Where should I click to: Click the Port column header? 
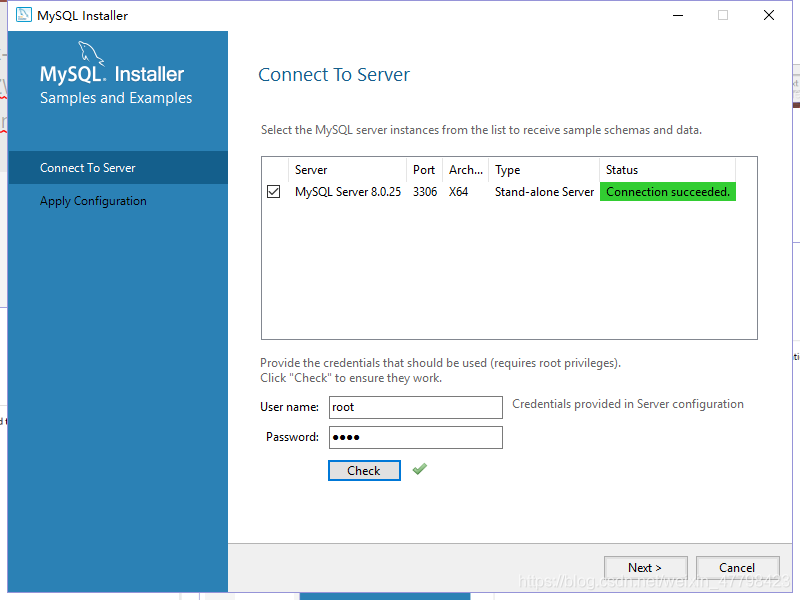click(424, 170)
